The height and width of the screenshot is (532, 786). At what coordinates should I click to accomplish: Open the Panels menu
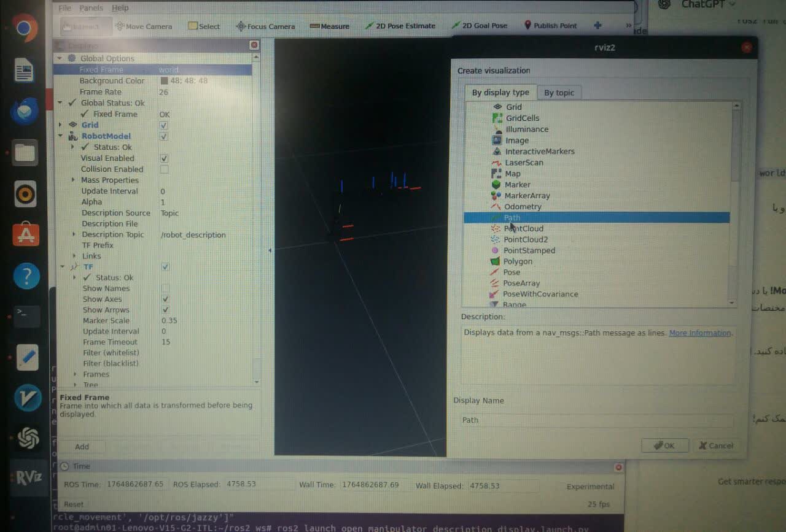[x=91, y=8]
